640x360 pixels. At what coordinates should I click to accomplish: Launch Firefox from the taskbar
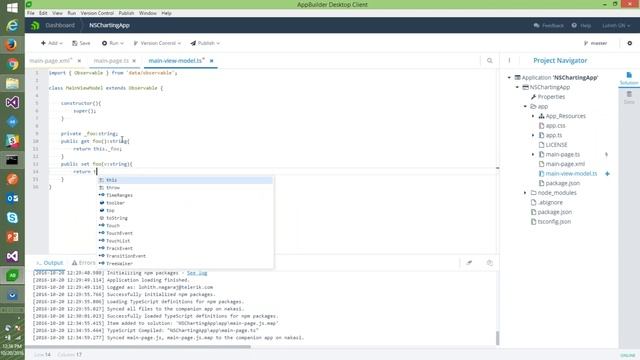point(12,44)
